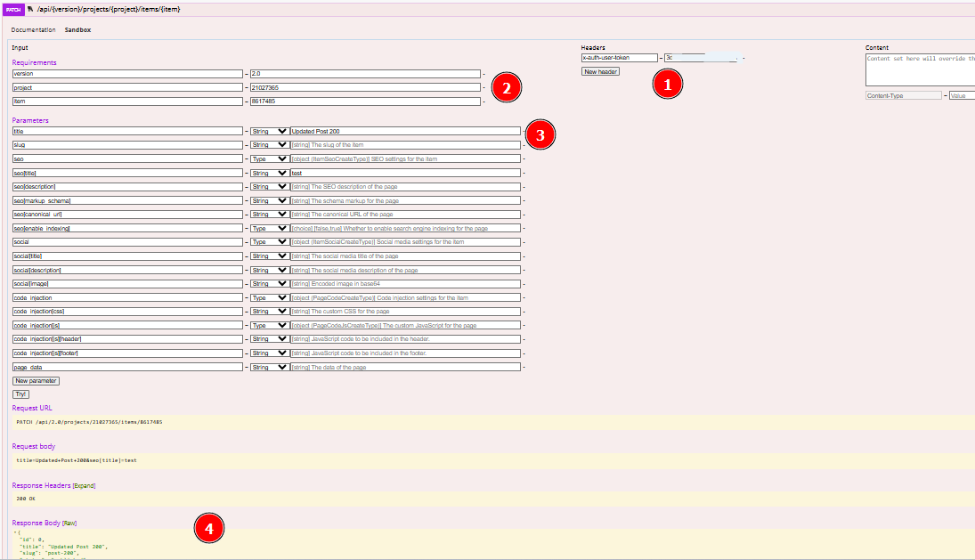Screen dimensions: 975x560
Task: Switch to the Sandbox tab
Action: [77, 30]
